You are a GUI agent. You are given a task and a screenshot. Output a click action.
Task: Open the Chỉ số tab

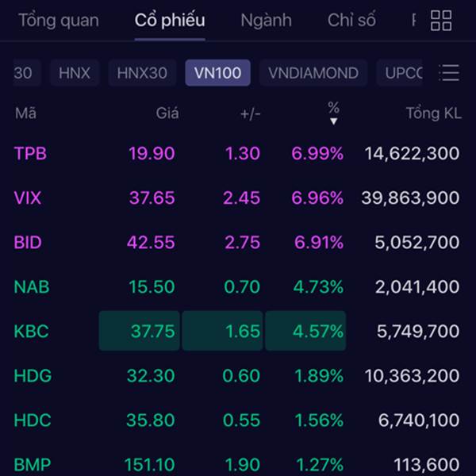(351, 21)
